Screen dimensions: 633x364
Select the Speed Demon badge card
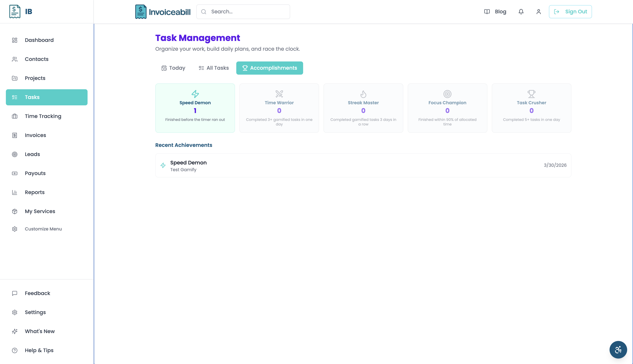coord(195,108)
